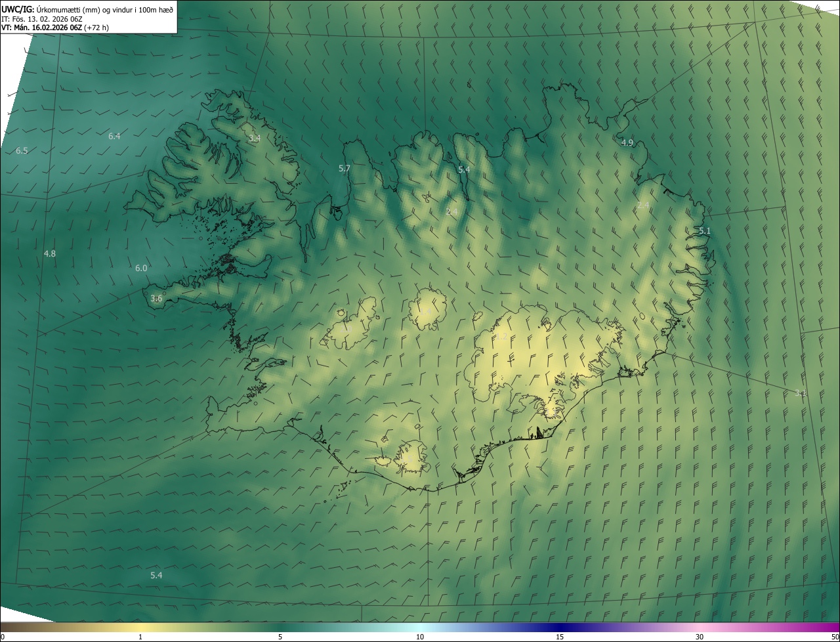The image size is (840, 642).
Task: Click the faint 2.0 label on the western glacier
Action: (346, 328)
